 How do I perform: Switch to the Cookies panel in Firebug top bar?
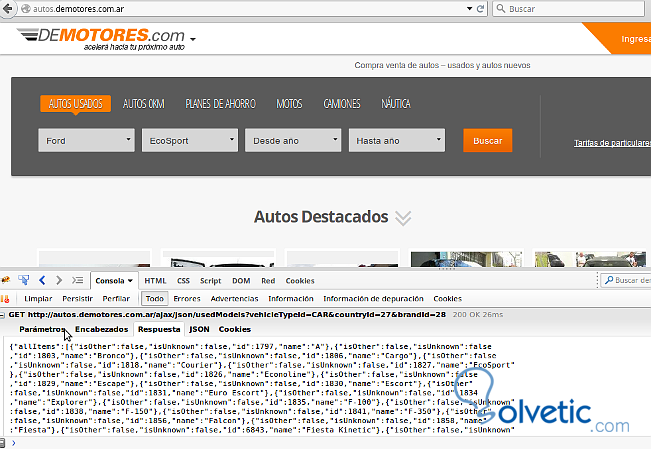[300, 281]
